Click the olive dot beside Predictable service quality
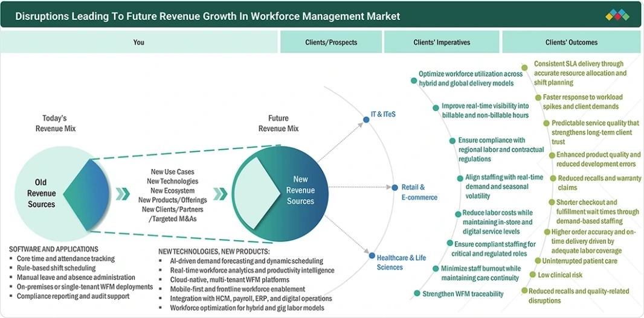The image size is (644, 318). tap(546, 123)
